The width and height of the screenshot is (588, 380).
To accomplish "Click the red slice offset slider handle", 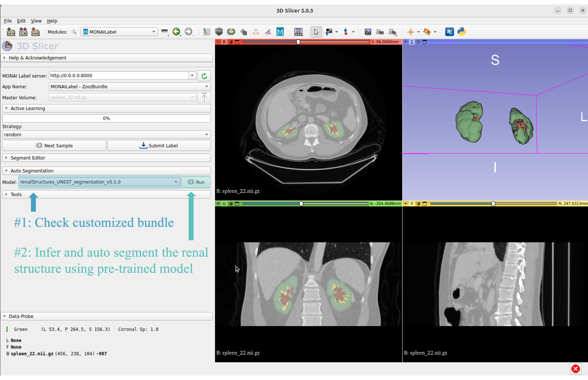I will point(298,42).
